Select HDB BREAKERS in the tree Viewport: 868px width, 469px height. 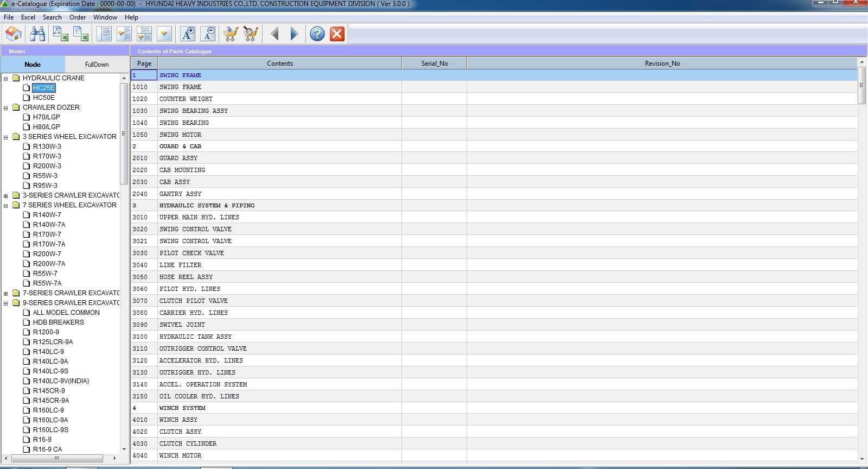59,322
